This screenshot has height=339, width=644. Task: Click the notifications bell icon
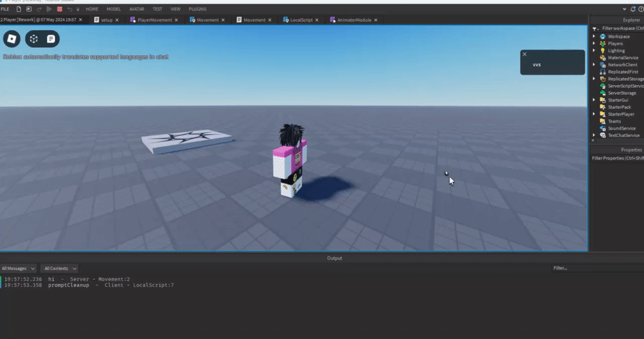click(633, 9)
